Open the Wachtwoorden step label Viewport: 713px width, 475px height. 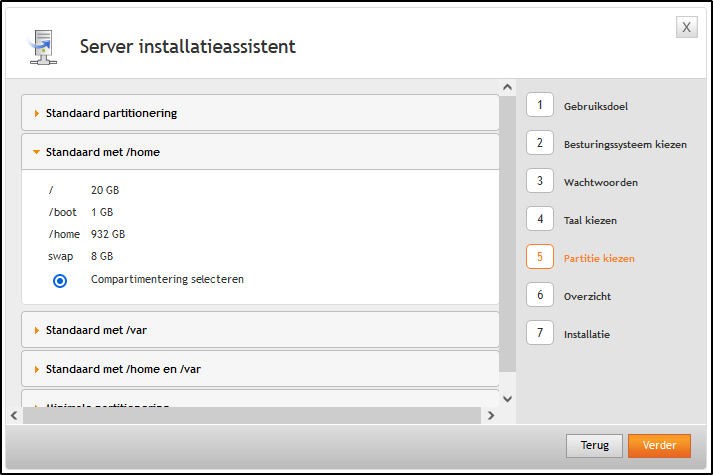point(600,182)
